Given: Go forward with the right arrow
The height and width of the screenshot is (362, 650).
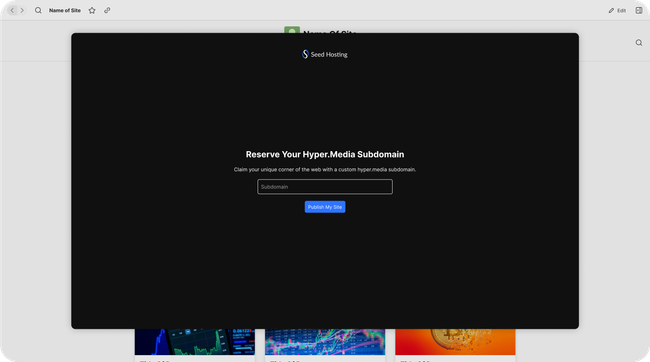Looking at the screenshot, I should click(x=22, y=10).
